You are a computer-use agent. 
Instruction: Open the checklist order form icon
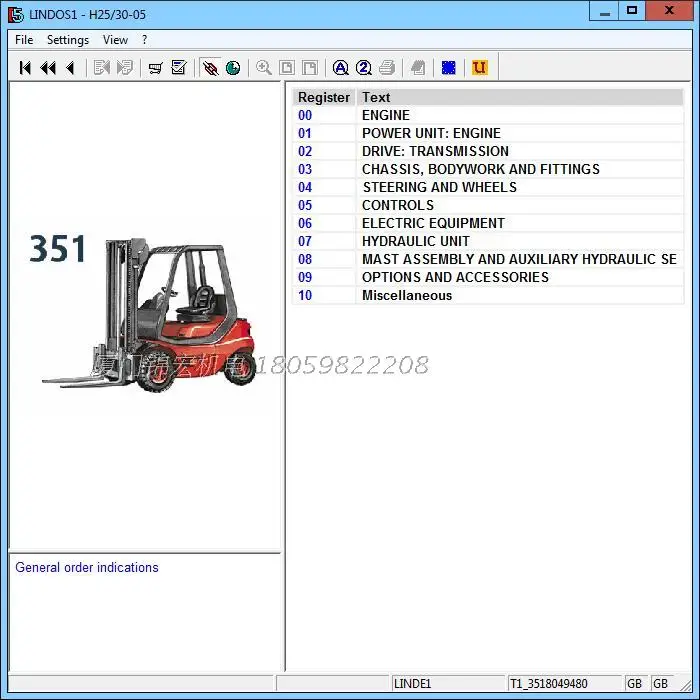point(179,68)
